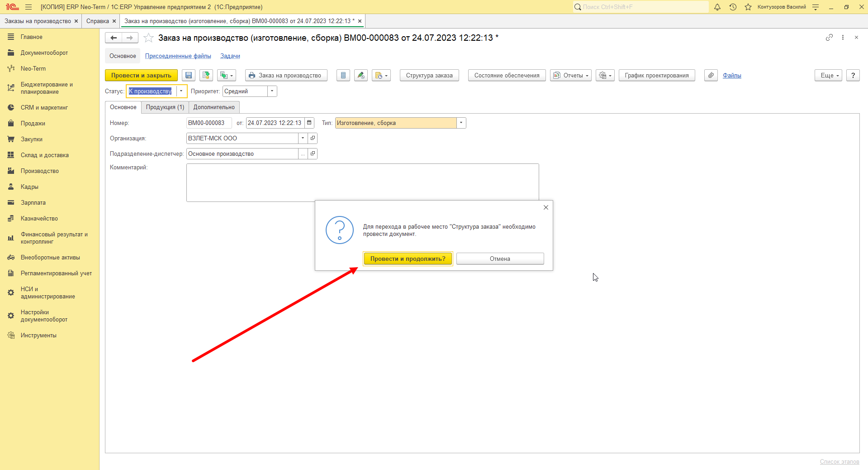
Task: Click the pencil with clock icon
Action: 361,76
